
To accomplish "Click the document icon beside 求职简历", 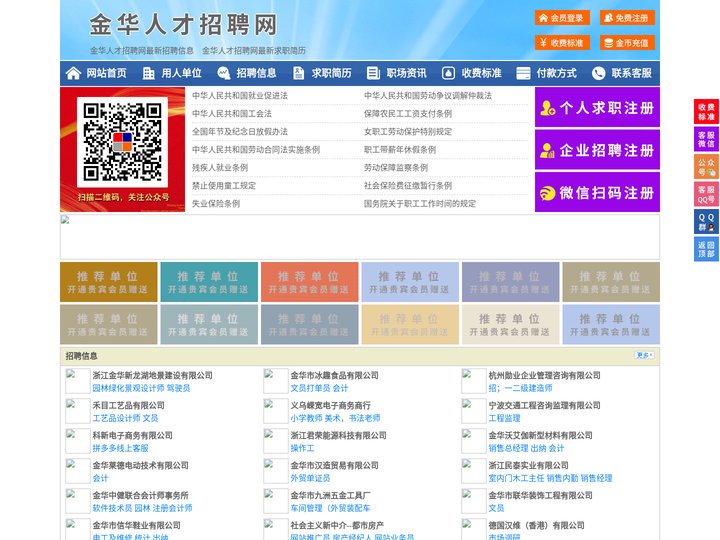I will pos(298,73).
